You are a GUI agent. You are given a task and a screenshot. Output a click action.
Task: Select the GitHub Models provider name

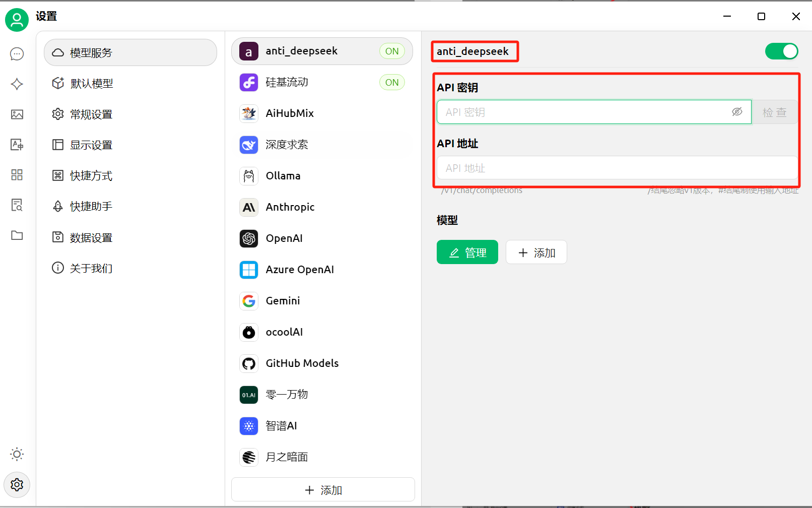click(x=302, y=363)
